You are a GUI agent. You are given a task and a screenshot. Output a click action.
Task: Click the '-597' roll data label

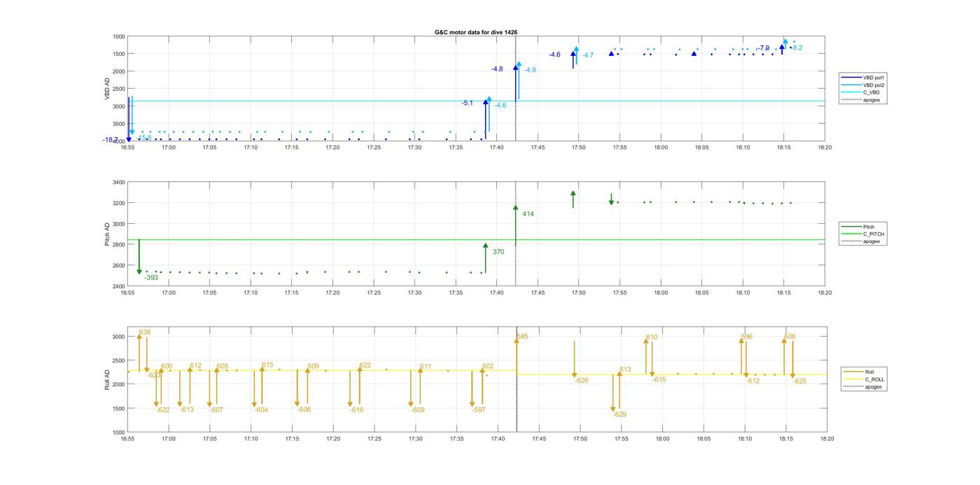point(479,410)
